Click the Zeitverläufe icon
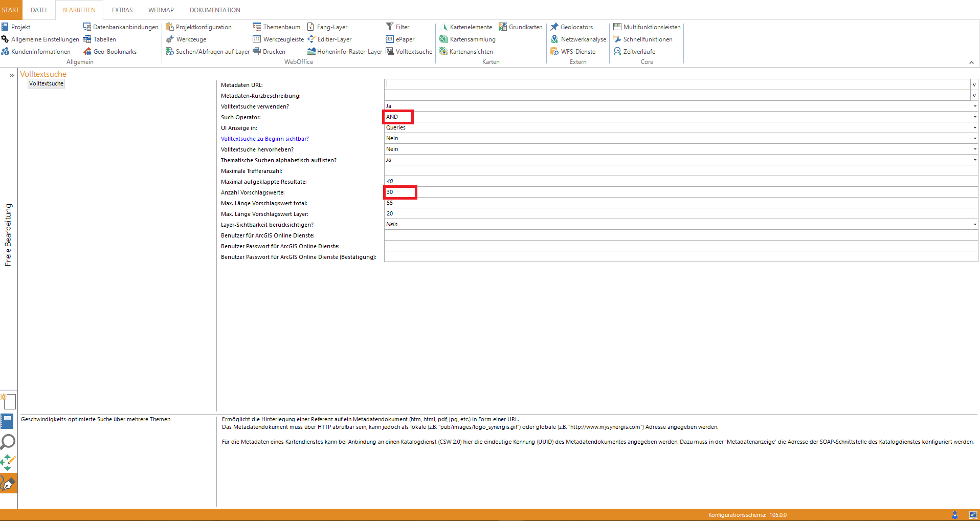 pos(617,52)
